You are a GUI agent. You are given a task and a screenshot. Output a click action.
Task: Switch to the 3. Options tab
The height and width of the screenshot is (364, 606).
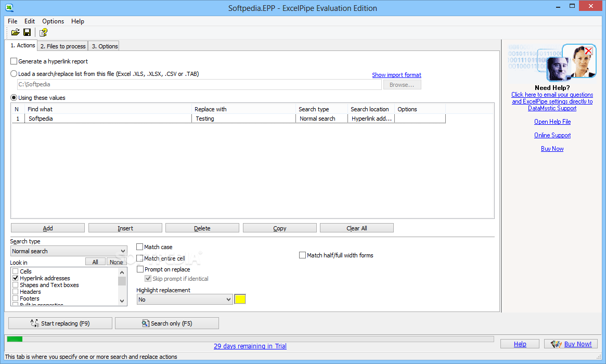[105, 46]
